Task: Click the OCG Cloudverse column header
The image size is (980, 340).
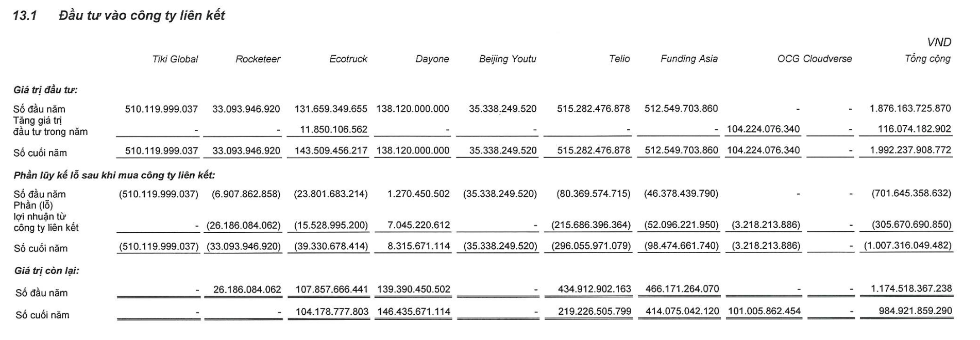Action: pyautogui.click(x=814, y=59)
